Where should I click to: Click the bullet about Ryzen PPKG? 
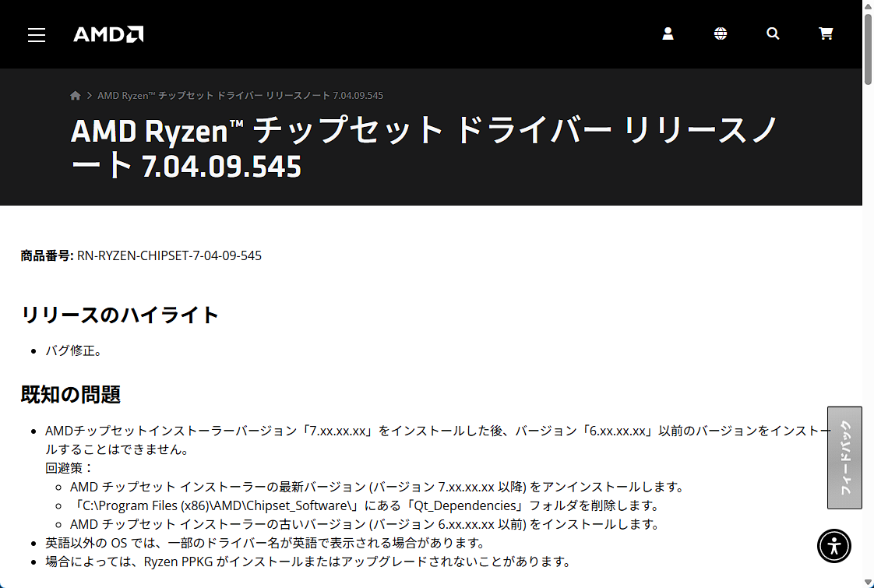pyautogui.click(x=308, y=562)
